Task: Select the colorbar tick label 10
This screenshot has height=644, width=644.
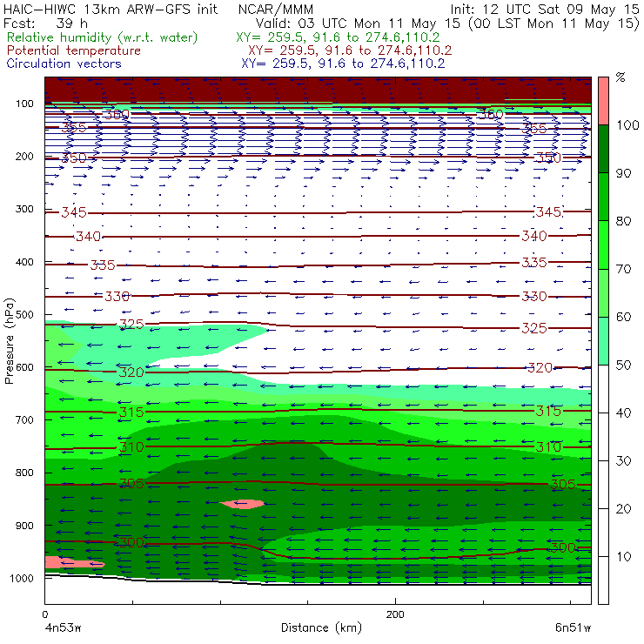Action: (x=624, y=557)
